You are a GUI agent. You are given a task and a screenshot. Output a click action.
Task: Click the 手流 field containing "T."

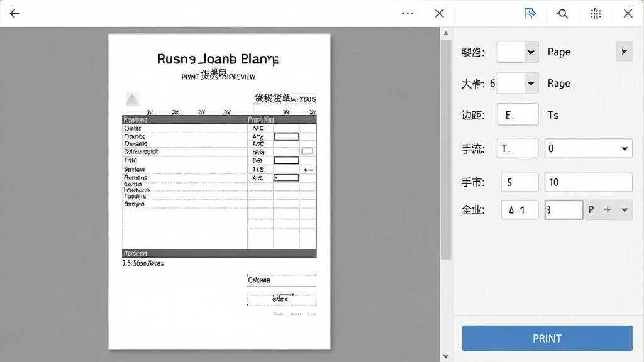[518, 148]
